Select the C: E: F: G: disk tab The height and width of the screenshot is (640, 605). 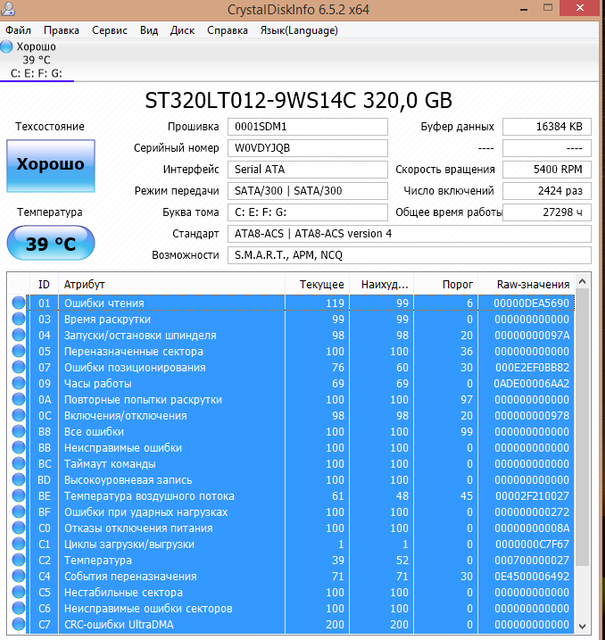point(36,60)
